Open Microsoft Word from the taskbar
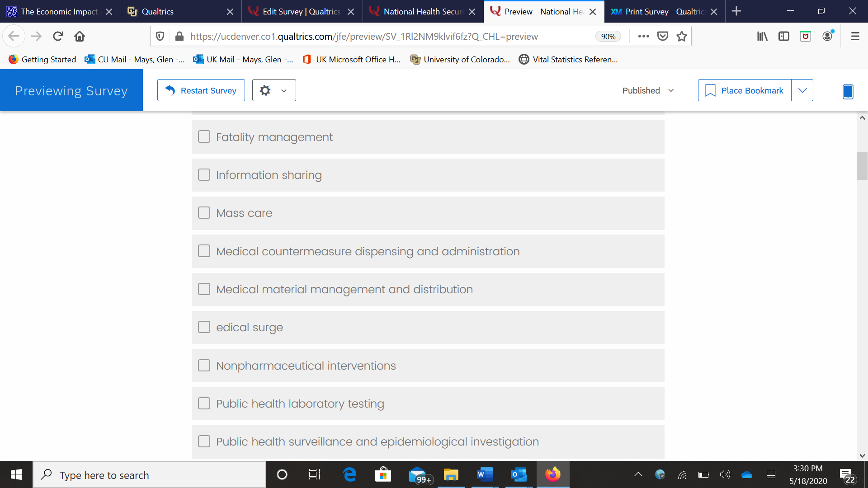This screenshot has width=868, height=488. 484,474
